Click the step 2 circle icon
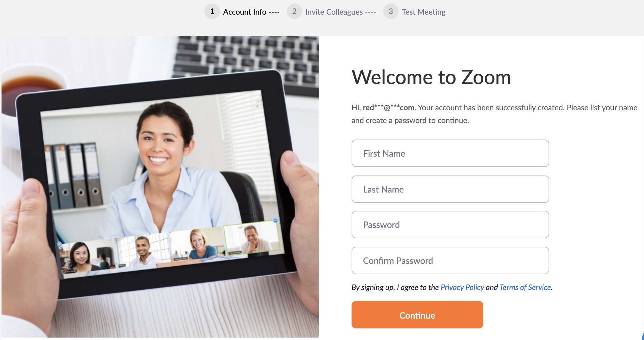This screenshot has width=644, height=340. coord(294,12)
